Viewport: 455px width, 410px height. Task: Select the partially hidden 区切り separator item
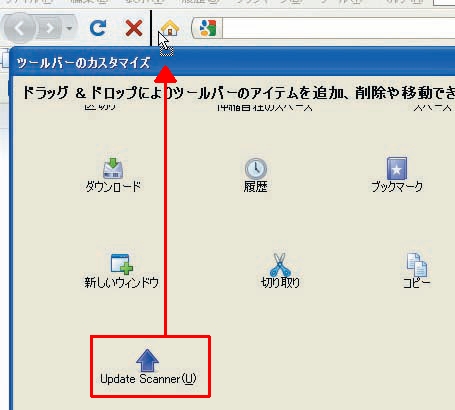click(x=100, y=107)
